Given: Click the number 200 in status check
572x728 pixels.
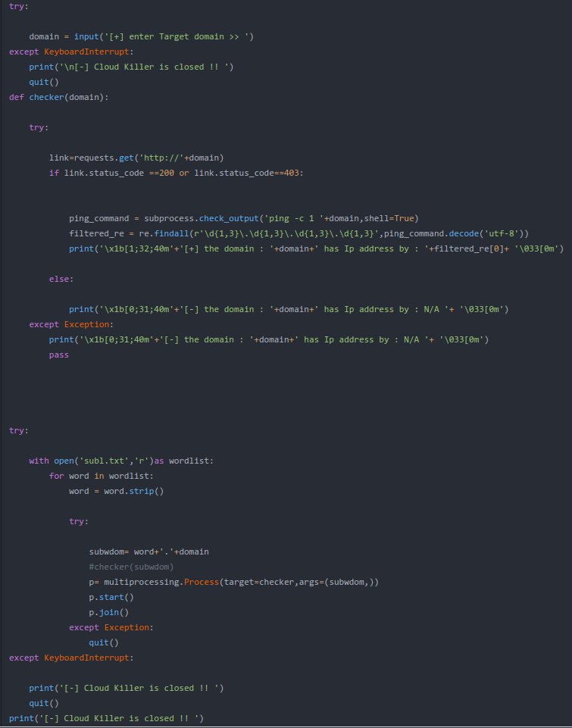Looking at the screenshot, I should 167,173.
